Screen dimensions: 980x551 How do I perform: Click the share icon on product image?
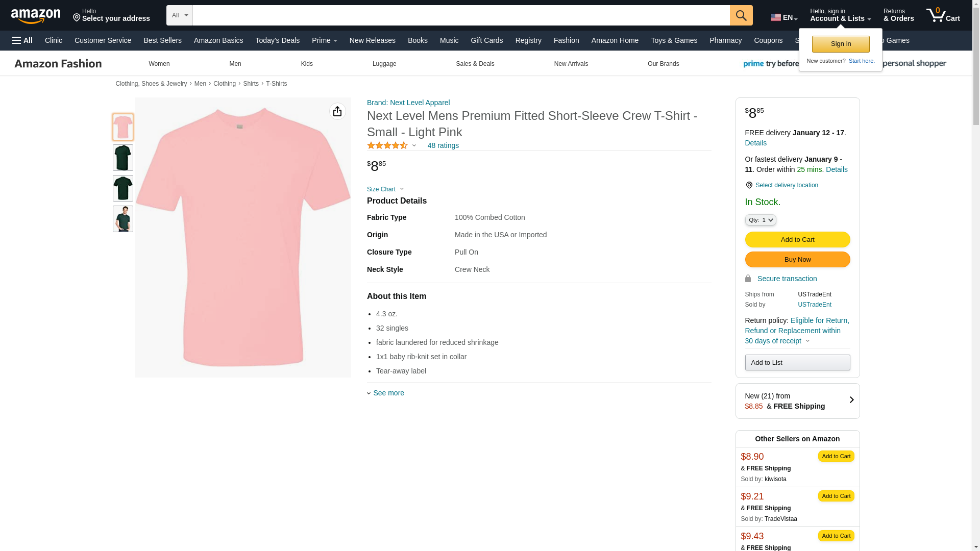click(x=337, y=111)
